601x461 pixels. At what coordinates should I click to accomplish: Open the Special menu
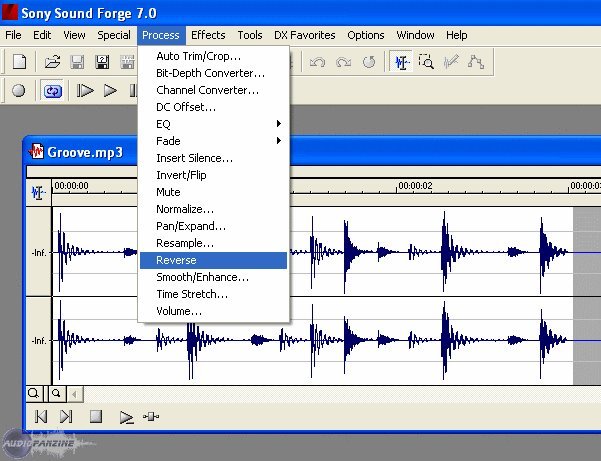[x=114, y=35]
